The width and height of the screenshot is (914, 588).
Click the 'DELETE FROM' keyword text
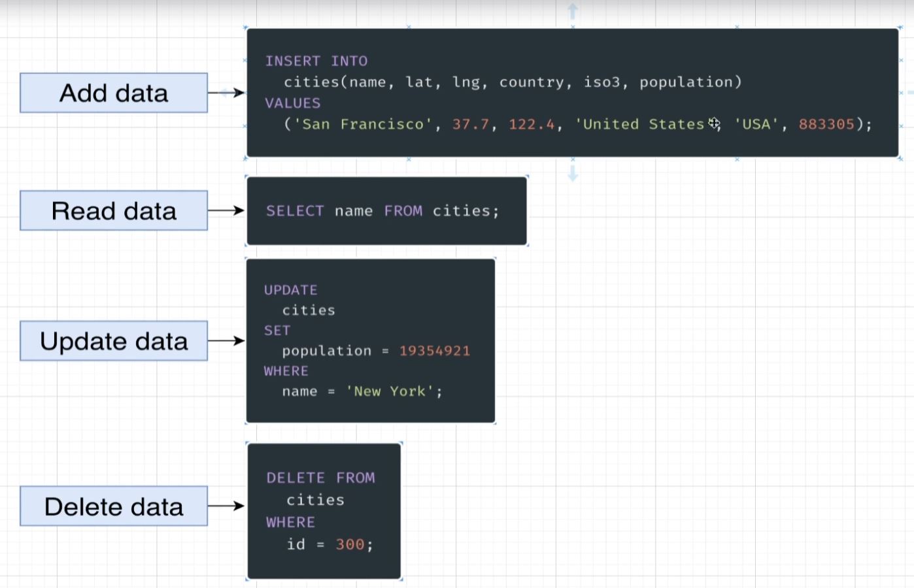(x=320, y=478)
